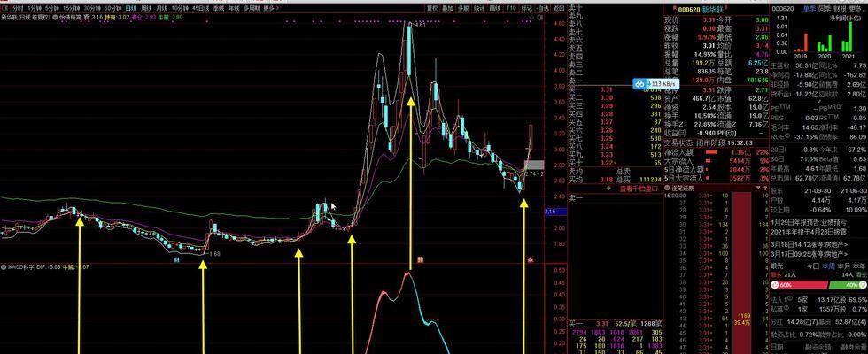Image resolution: width=868 pixels, height=354 pixels.
Task: Open the 2021年年报于4月28日披露 notice
Action: (809, 232)
